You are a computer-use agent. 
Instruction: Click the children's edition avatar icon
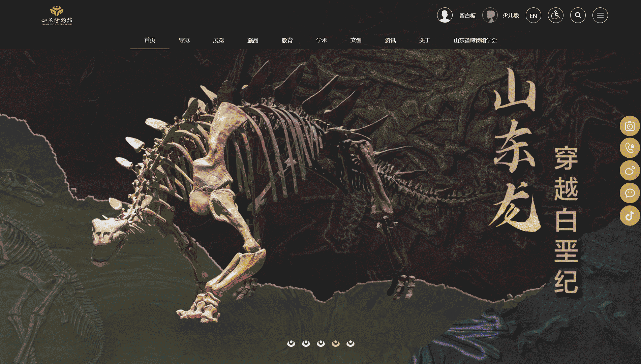point(490,15)
